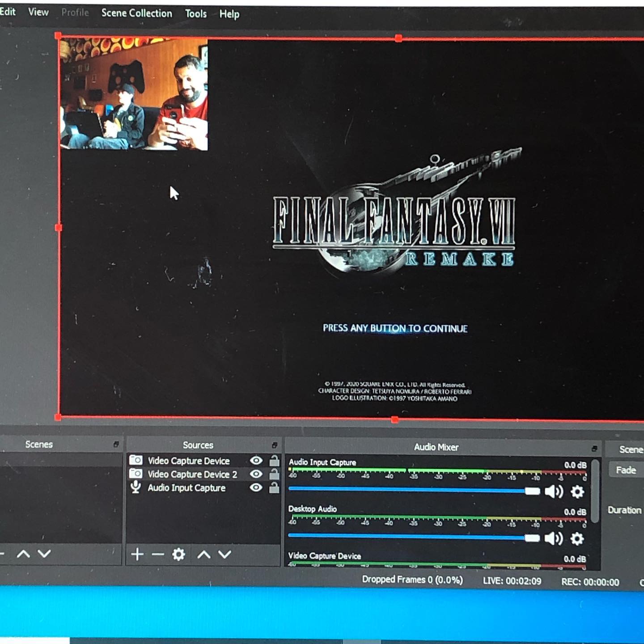Image resolution: width=644 pixels, height=644 pixels.
Task: Move scene up in Scenes panel
Action: [23, 554]
